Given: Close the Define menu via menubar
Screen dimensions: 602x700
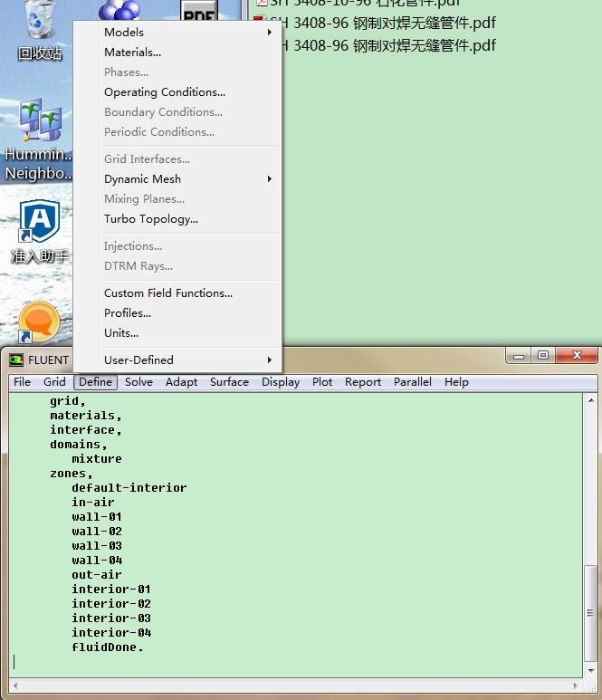Looking at the screenshot, I should (95, 382).
